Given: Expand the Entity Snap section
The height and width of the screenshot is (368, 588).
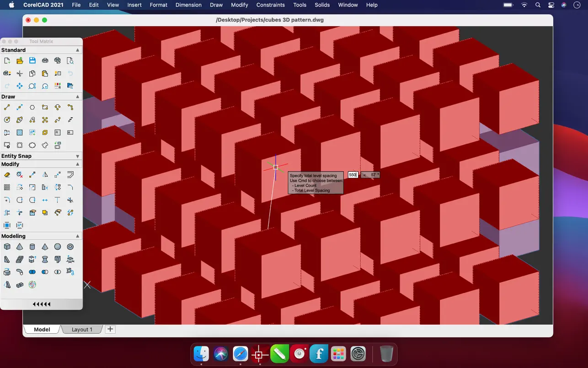Looking at the screenshot, I should pyautogui.click(x=77, y=156).
